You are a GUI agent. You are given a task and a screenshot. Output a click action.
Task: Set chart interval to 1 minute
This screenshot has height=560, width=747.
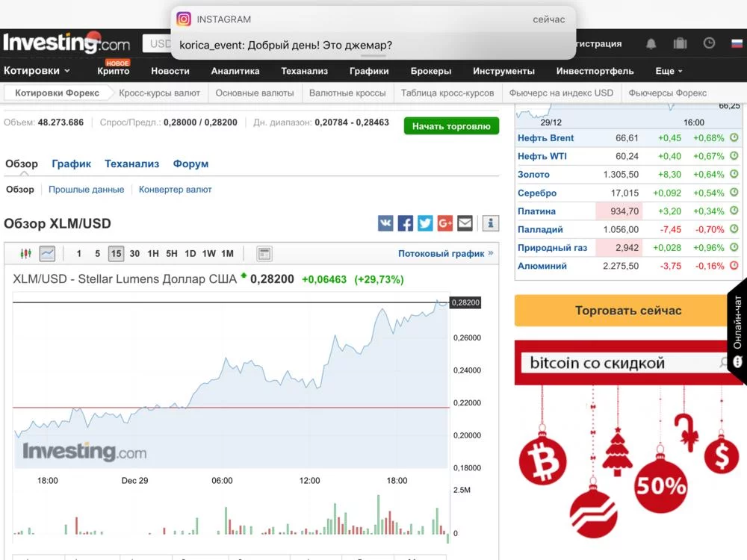(x=78, y=253)
